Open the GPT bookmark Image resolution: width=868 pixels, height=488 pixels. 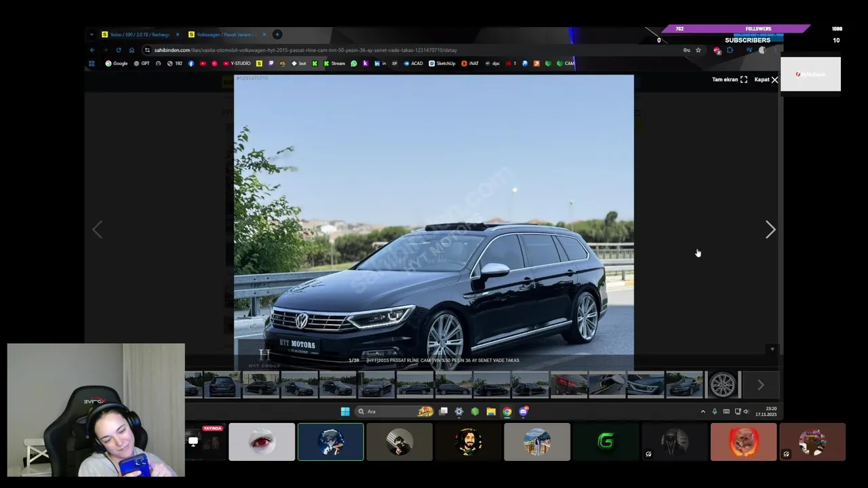tap(142, 64)
